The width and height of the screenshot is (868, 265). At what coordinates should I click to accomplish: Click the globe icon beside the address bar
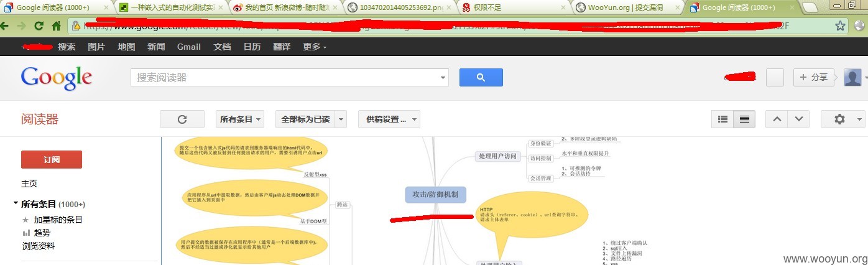click(859, 26)
